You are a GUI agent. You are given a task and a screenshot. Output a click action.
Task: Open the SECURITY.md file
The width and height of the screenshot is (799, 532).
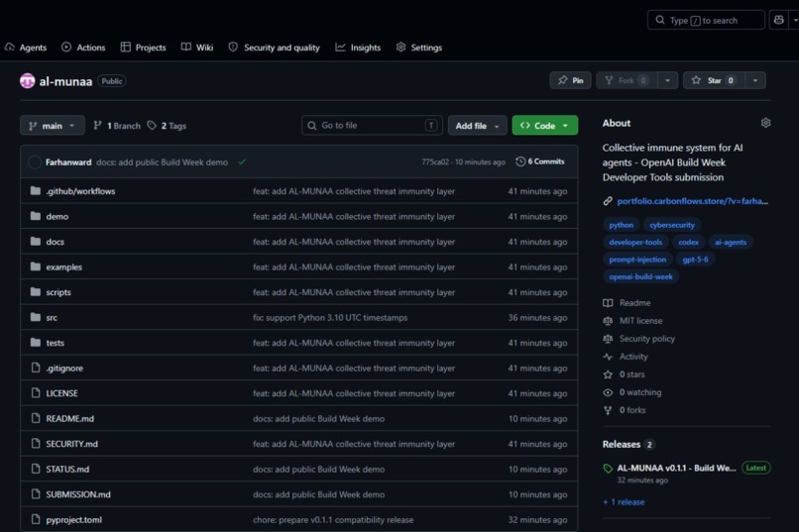71,444
